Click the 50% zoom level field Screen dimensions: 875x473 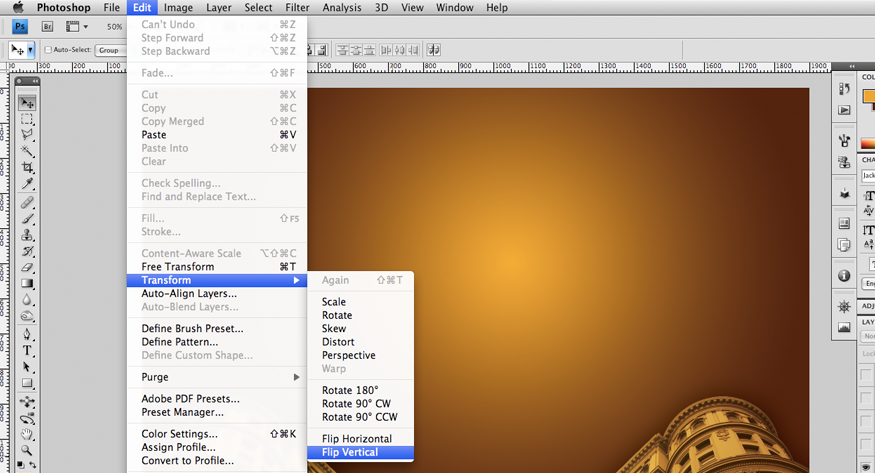(114, 27)
